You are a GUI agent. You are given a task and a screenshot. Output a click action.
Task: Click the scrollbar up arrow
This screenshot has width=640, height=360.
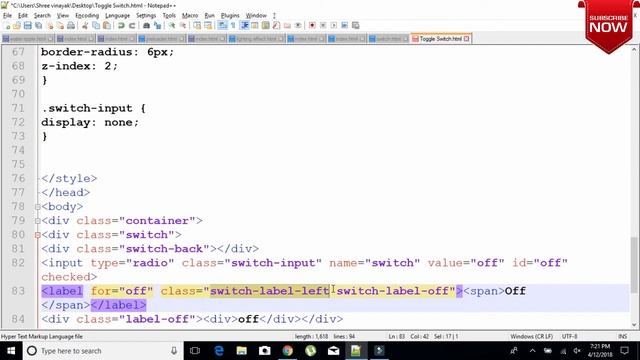(635, 49)
